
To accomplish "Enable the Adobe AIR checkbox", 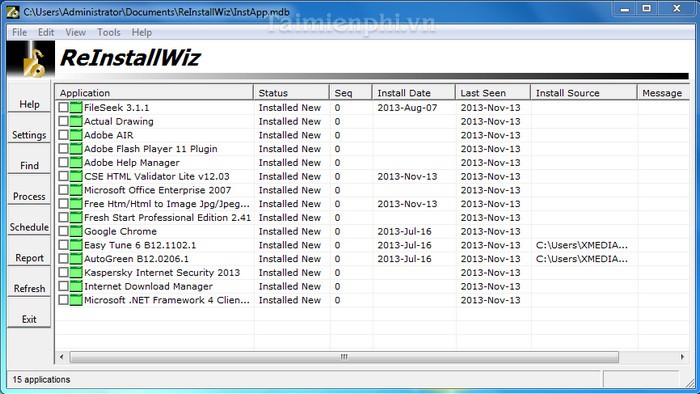I will pyautogui.click(x=63, y=135).
